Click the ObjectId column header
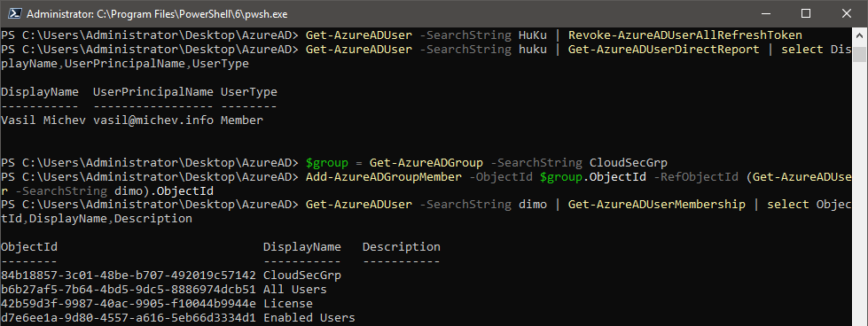This screenshot has height=326, width=868. pos(29,247)
